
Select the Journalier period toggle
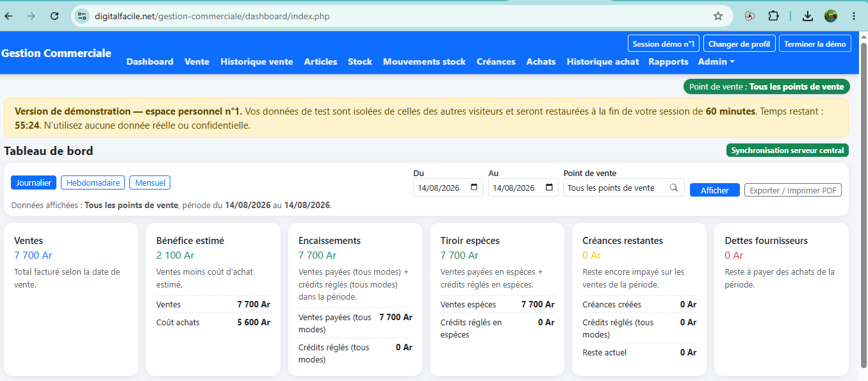tap(34, 182)
